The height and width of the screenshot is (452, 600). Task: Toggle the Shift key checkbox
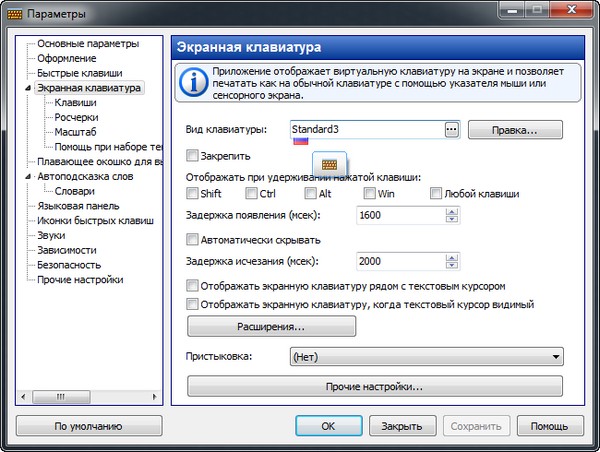pyautogui.click(x=193, y=193)
